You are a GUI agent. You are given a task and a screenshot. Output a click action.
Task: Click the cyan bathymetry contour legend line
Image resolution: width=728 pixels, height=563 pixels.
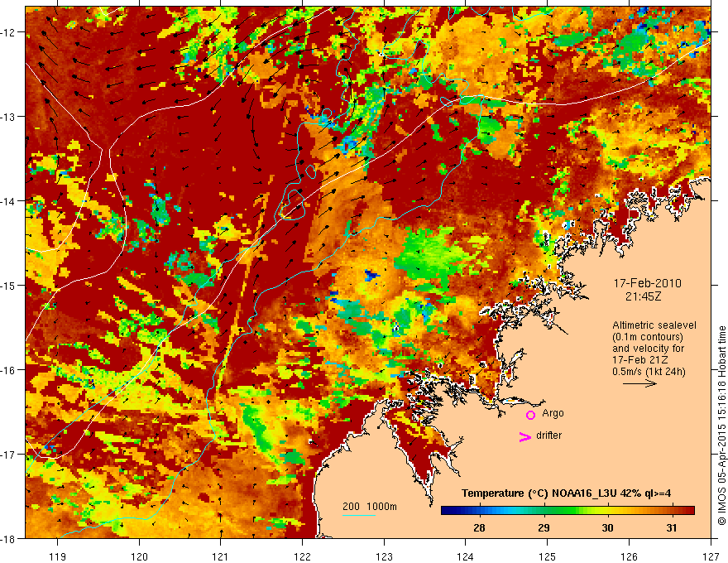point(359,515)
